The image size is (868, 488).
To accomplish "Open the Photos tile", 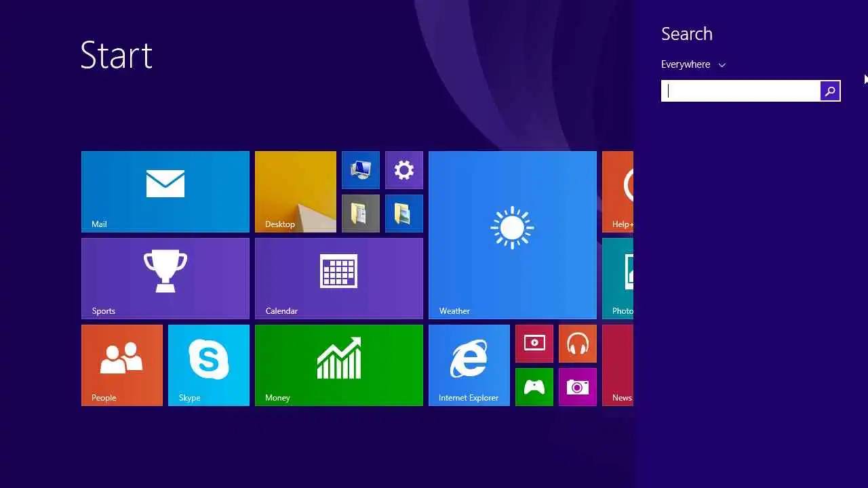I will (618, 279).
